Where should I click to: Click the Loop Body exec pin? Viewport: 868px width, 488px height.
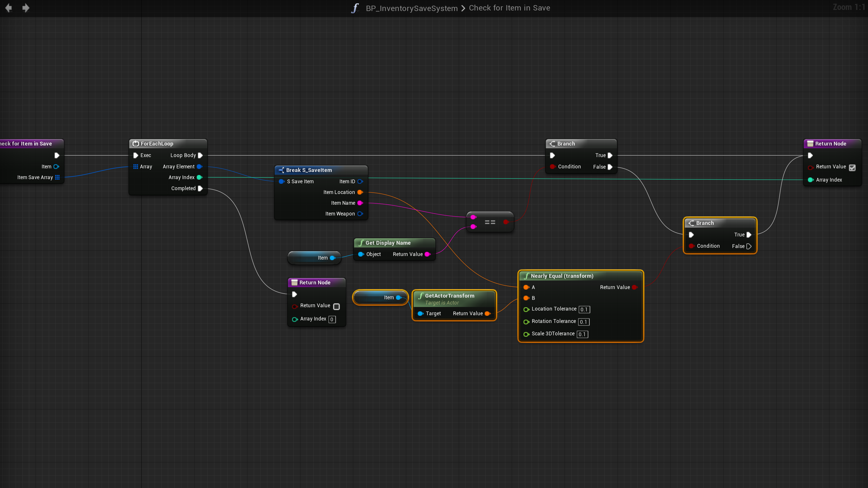(200, 155)
